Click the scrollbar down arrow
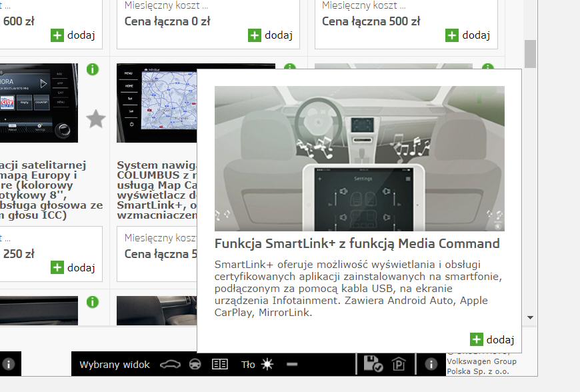Image resolution: width=580 pixels, height=392 pixels. 530,318
